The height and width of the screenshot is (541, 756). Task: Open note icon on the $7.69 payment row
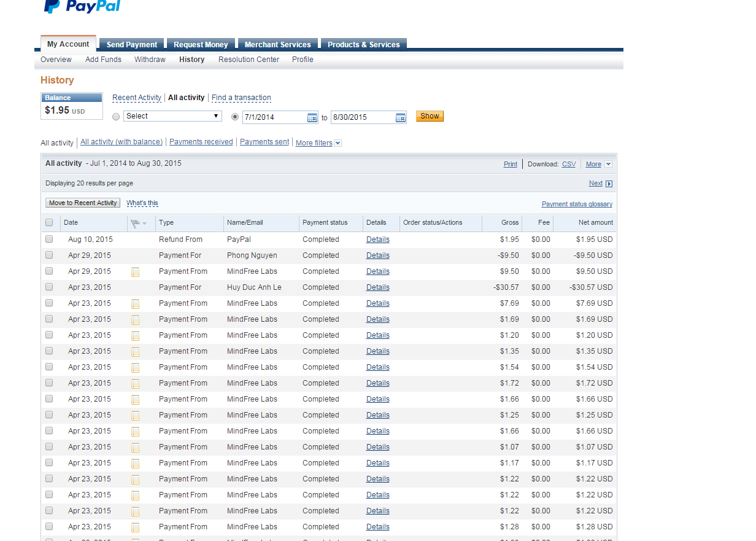coord(136,303)
